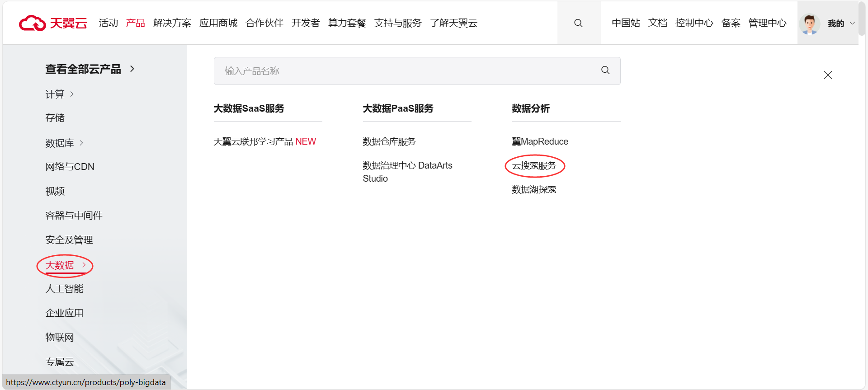Select the 安全及管理 category

69,240
